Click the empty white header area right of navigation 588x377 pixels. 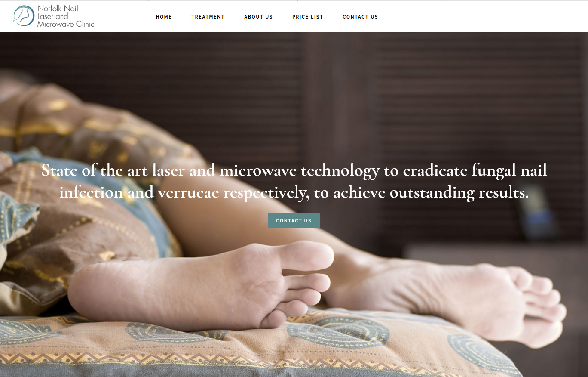481,17
